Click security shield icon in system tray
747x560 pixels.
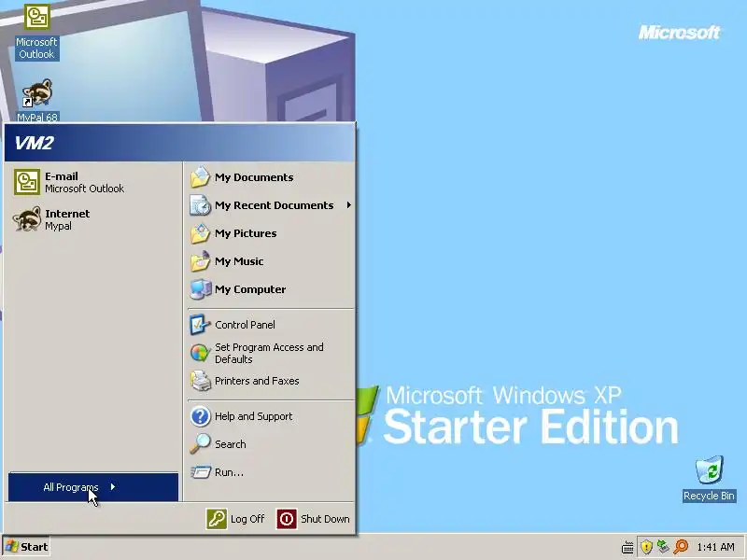646,547
